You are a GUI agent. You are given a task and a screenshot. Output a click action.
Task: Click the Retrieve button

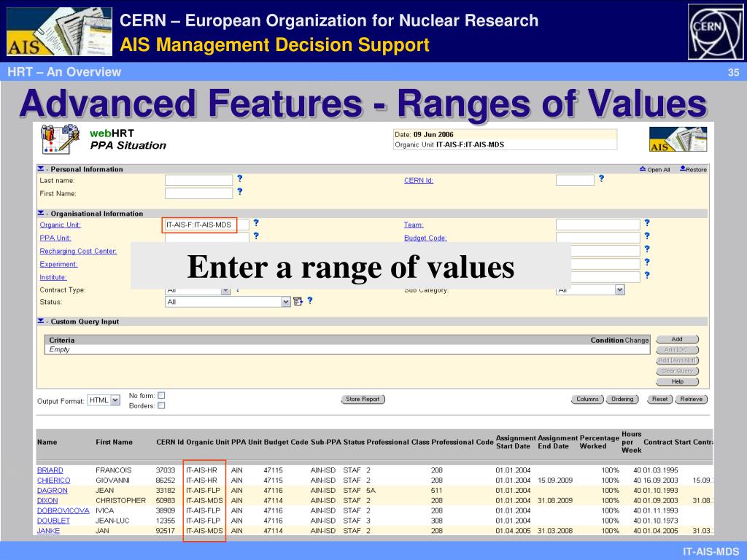pos(692,399)
